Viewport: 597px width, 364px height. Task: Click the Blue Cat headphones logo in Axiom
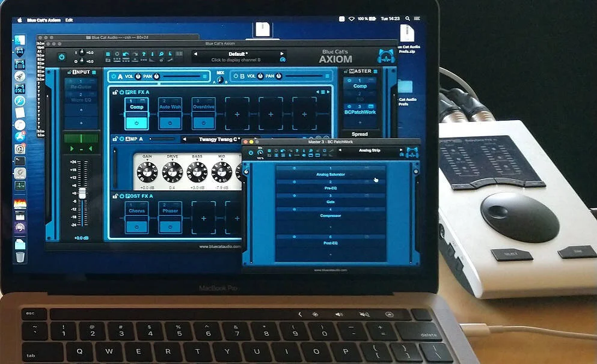(385, 56)
